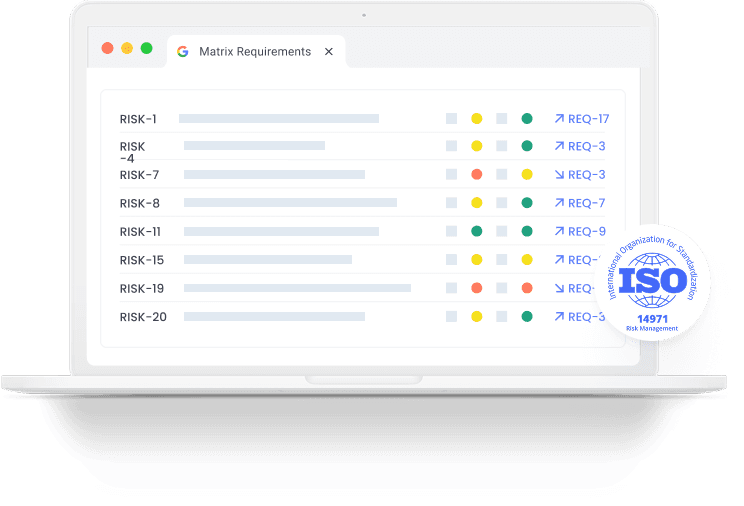Click the red window close dot
This screenshot has width=744, height=506.
[x=107, y=48]
